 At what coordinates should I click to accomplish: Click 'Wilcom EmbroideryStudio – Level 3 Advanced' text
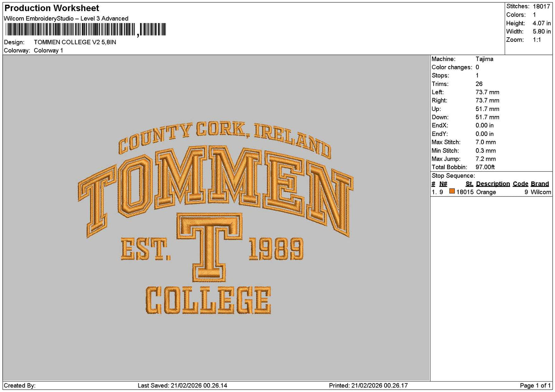(x=66, y=18)
